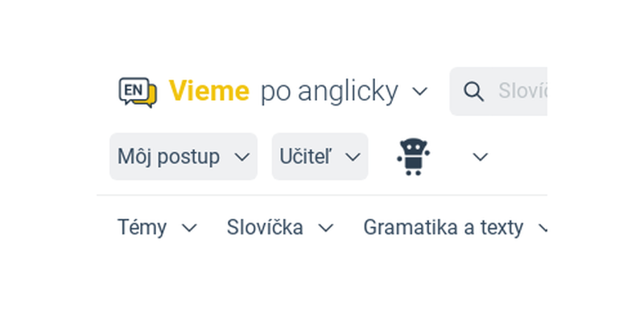Open the Slovíčka menu
Screen dimensions: 644x322
pos(280,228)
